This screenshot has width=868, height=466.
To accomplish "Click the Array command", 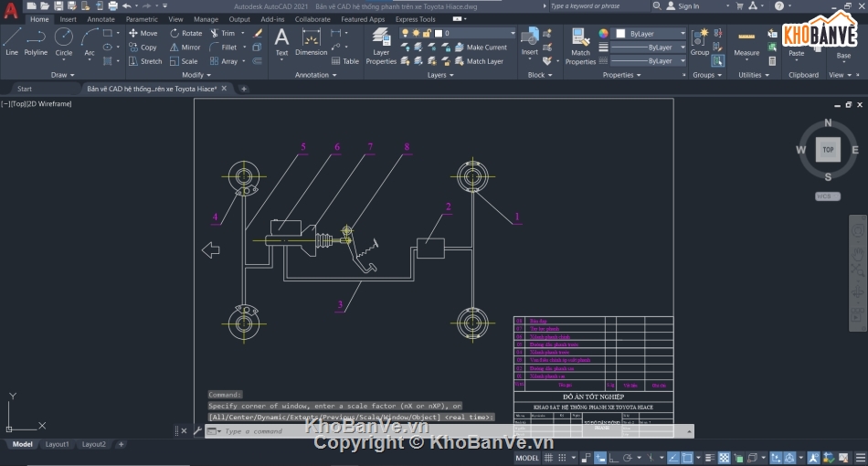I will pos(224,61).
